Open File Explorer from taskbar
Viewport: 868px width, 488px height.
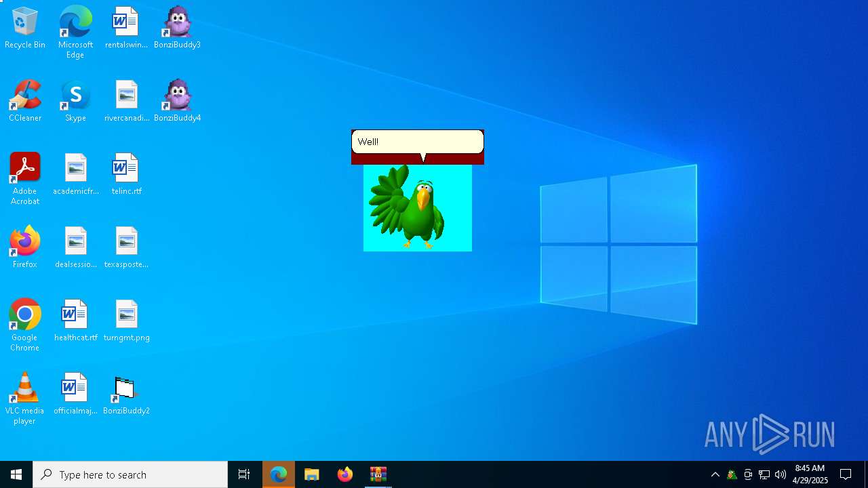pos(312,474)
